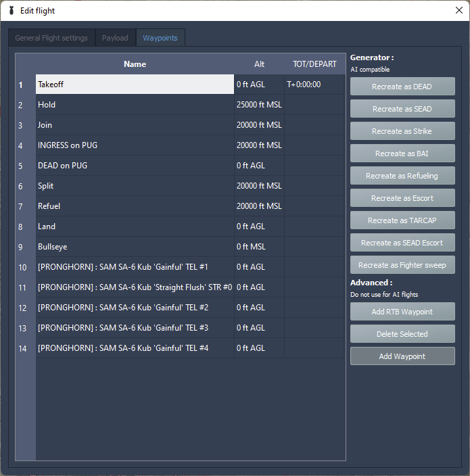Select the Split waypoint

(135, 186)
